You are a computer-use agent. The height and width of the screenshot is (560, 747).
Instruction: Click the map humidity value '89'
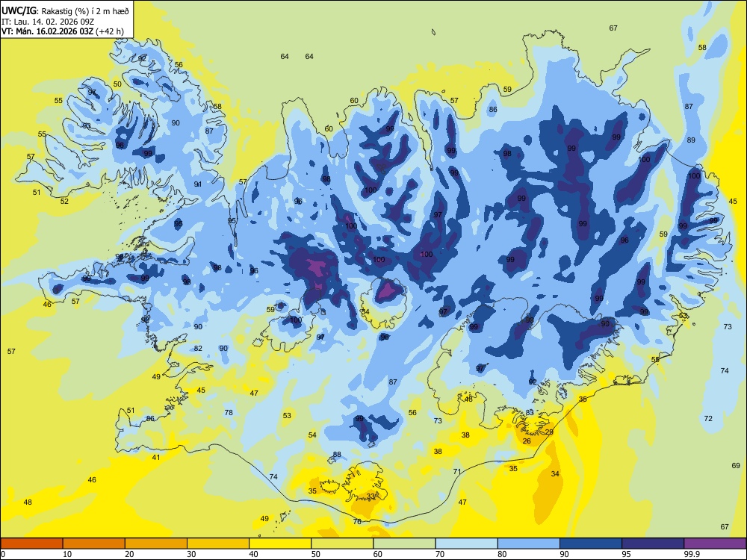[691, 140]
